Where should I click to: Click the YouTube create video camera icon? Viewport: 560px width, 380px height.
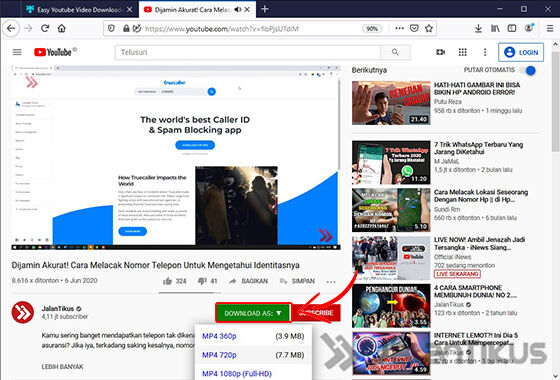coord(441,52)
